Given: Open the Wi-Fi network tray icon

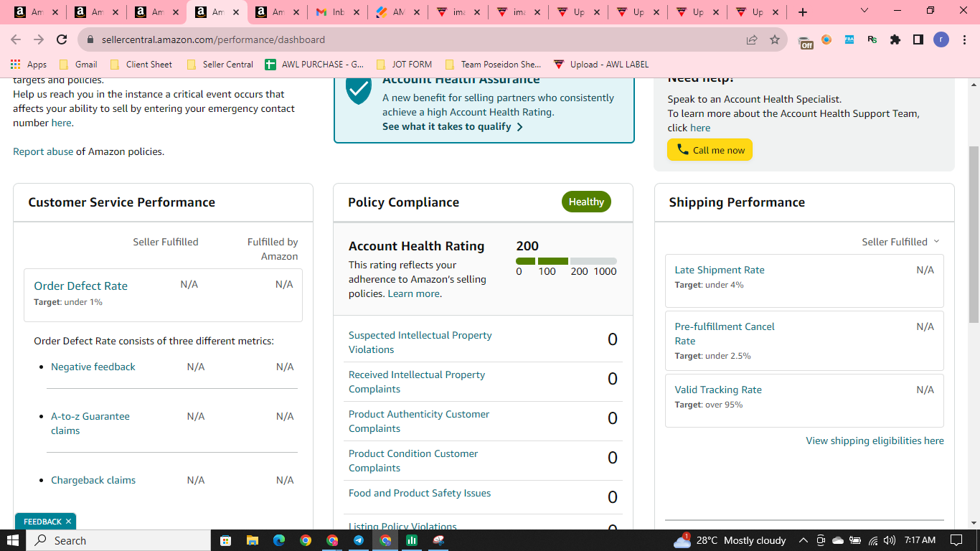Looking at the screenshot, I should click(873, 540).
